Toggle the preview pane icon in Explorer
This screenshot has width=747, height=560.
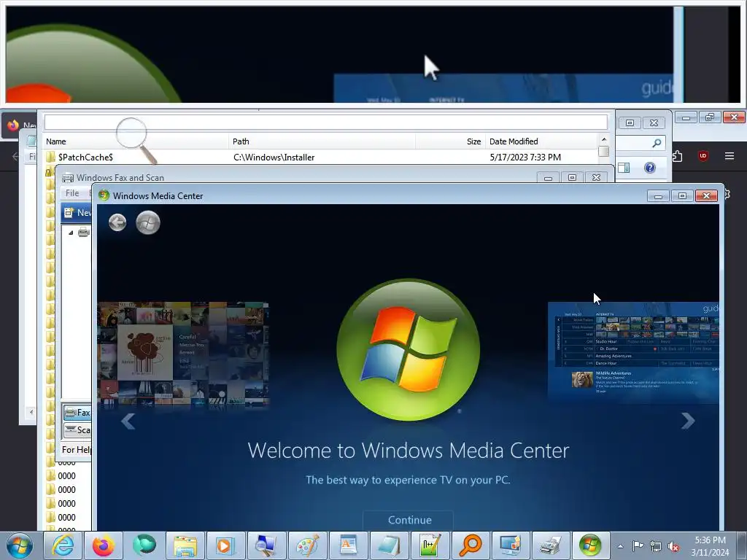click(x=624, y=168)
